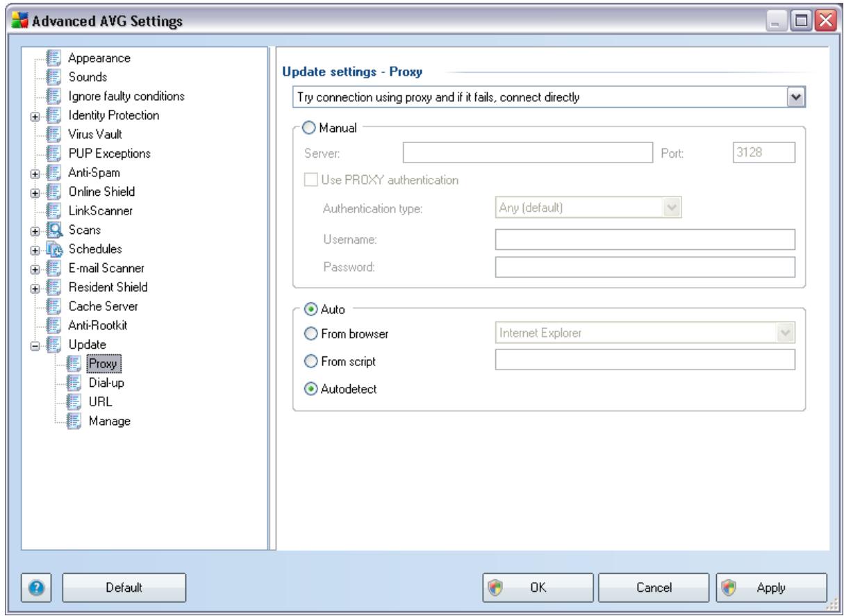The width and height of the screenshot is (844, 616).
Task: Click the Password field
Action: tap(645, 266)
